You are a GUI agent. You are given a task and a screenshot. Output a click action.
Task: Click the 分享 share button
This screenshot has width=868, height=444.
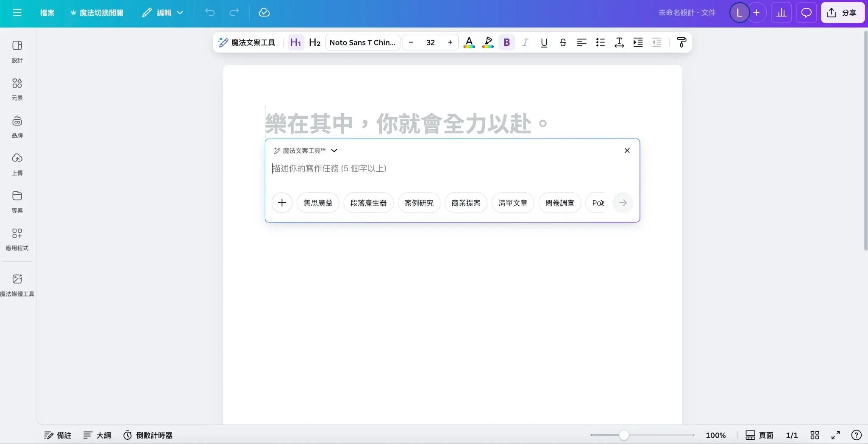pos(843,12)
